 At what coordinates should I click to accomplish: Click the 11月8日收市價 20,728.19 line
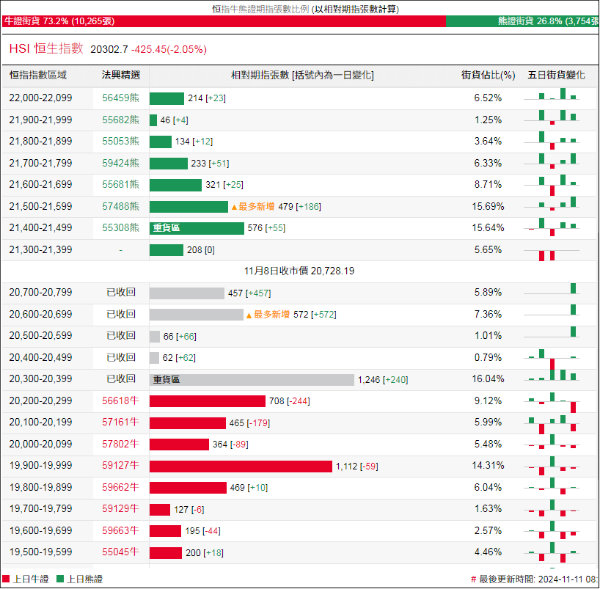[299, 271]
